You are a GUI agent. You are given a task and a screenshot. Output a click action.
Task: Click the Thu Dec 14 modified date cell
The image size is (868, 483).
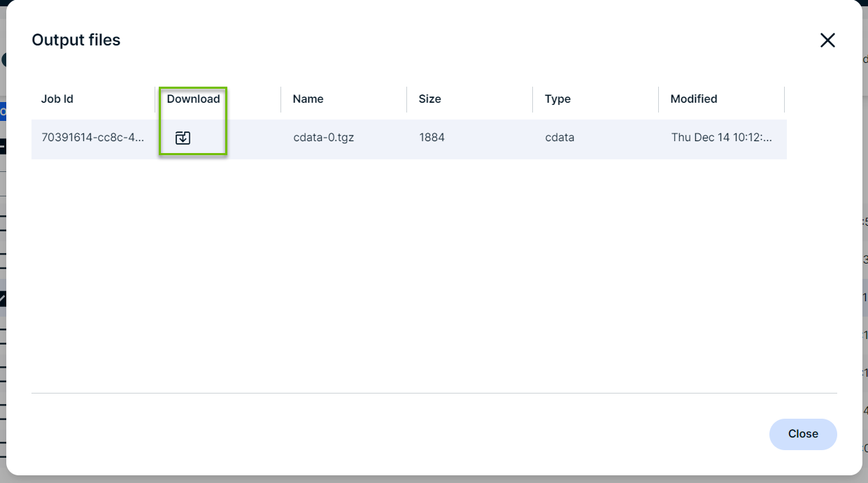721,138
